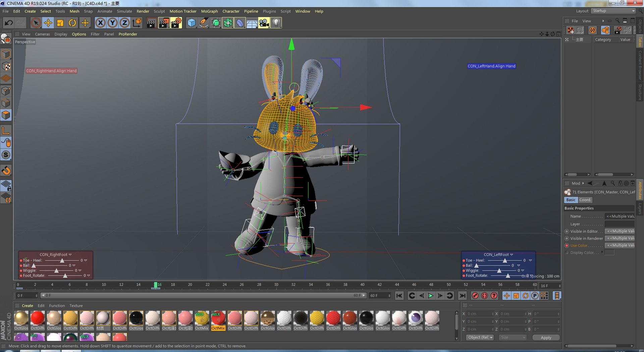Open Visible in Editor dropdown
This screenshot has height=352, width=644.
tap(620, 231)
